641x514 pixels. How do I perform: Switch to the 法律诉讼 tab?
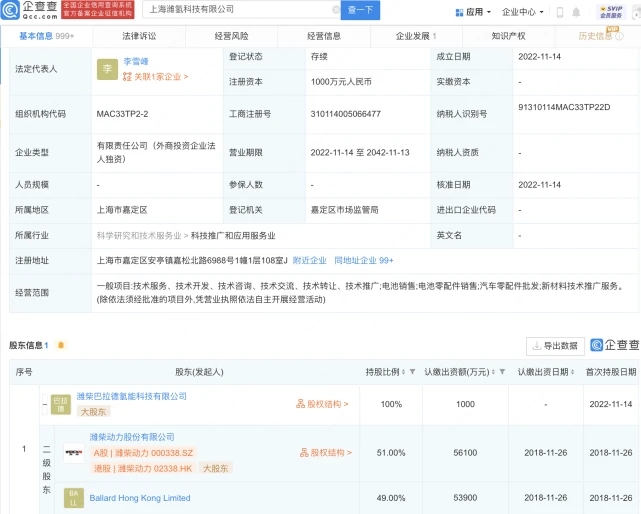click(x=139, y=35)
